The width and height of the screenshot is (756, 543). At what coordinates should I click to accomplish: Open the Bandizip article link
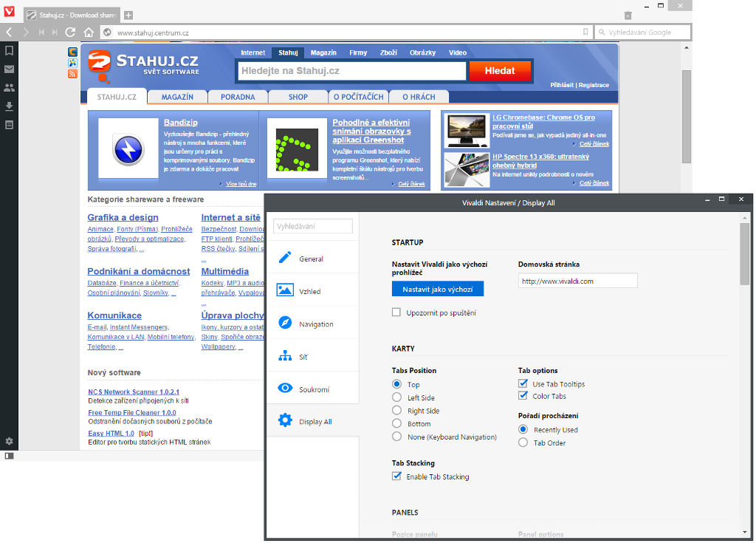tap(181, 122)
